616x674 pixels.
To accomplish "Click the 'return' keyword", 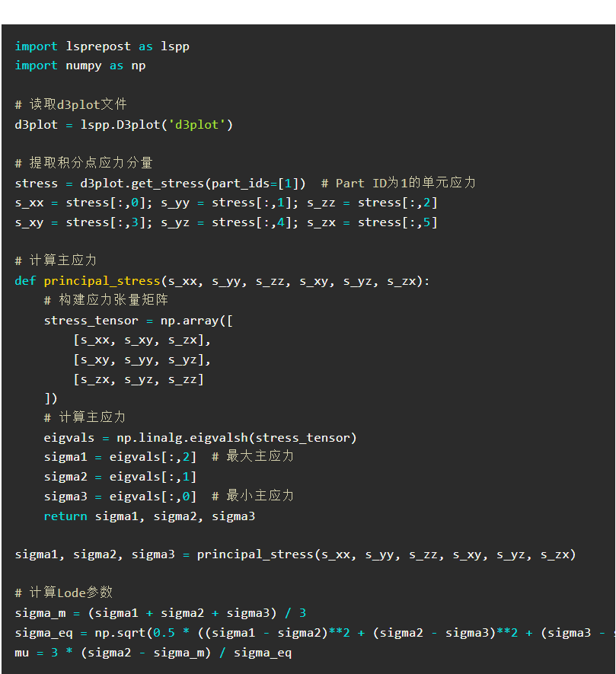I will [65, 516].
